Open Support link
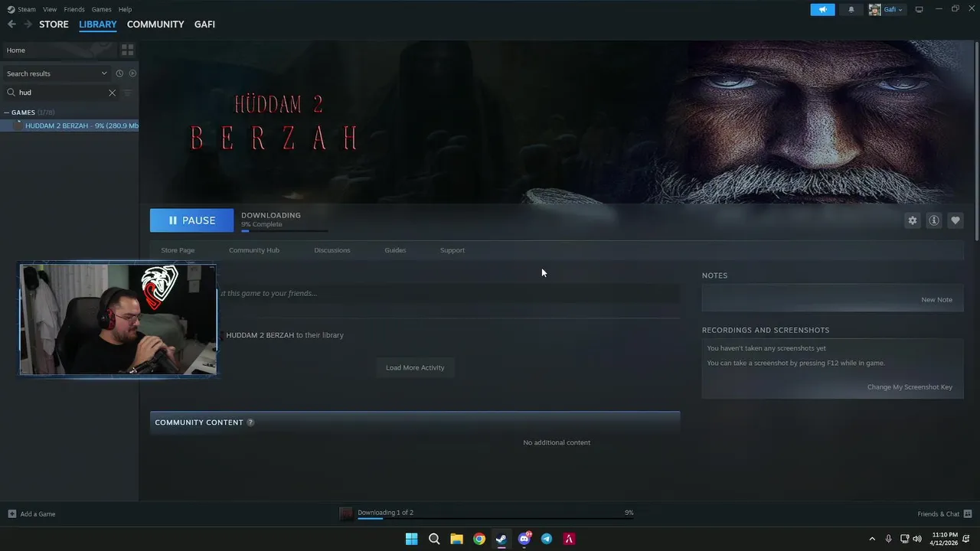 [x=452, y=250]
